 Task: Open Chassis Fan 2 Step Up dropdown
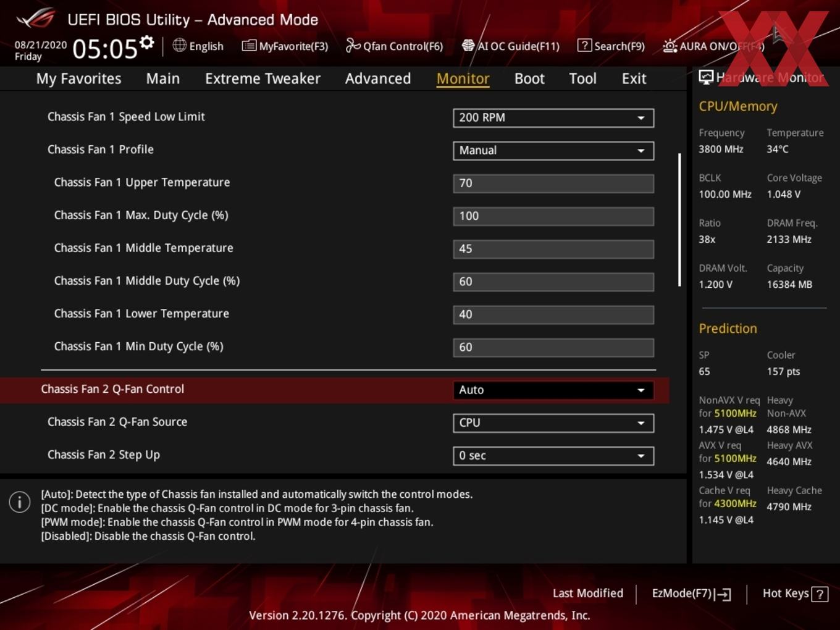tap(553, 456)
